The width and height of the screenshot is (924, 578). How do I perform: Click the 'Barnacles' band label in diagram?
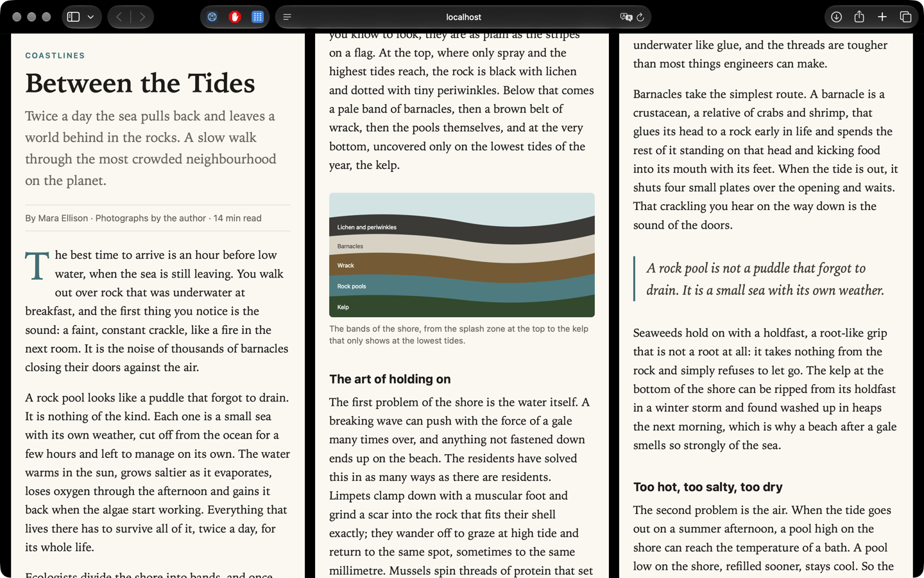[350, 246]
